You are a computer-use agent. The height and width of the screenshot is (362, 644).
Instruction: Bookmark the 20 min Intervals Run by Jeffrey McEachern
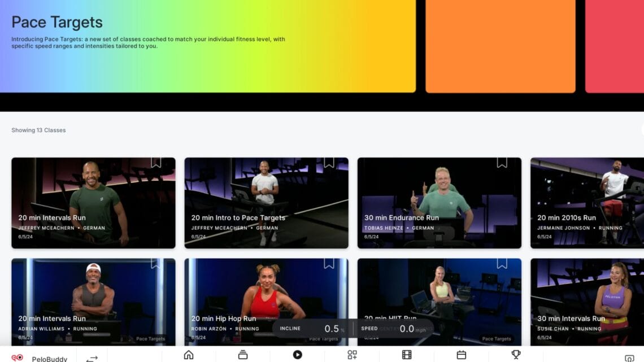coord(156,163)
